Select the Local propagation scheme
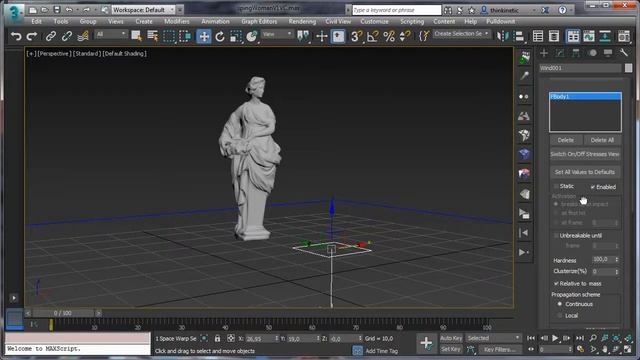Image resolution: width=640 pixels, height=360 pixels. tap(560, 316)
